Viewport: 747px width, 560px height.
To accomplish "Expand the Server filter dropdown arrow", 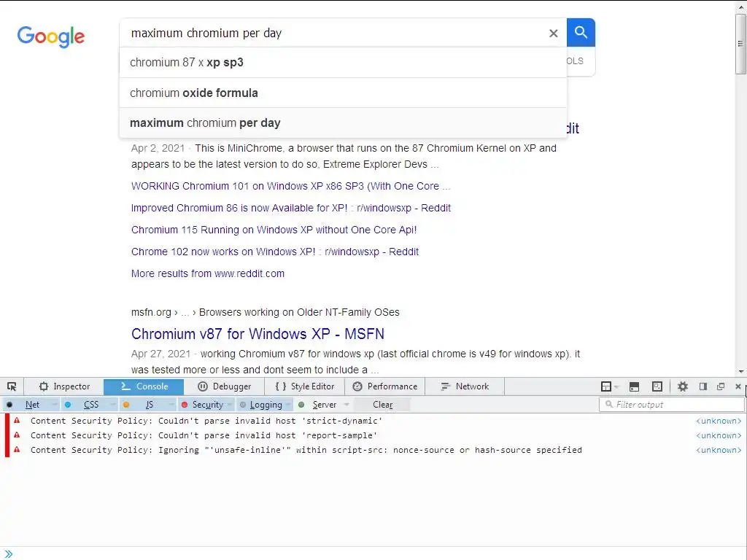I will point(347,405).
